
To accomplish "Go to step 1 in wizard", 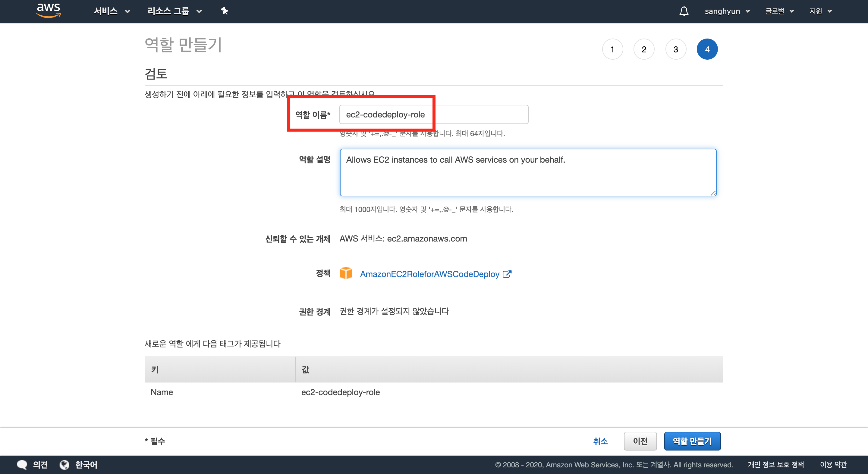I will pyautogui.click(x=612, y=49).
